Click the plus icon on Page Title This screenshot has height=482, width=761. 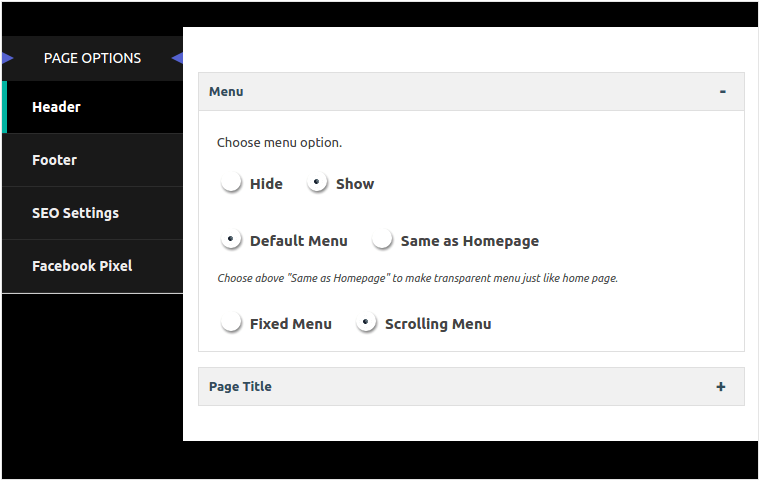pyautogui.click(x=721, y=386)
